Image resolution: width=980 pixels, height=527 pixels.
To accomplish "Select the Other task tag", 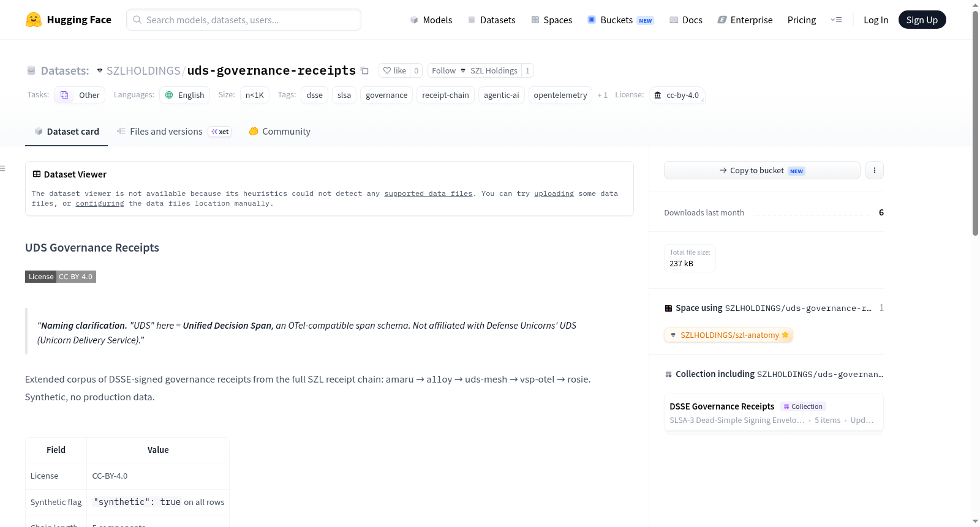I will pos(80,95).
